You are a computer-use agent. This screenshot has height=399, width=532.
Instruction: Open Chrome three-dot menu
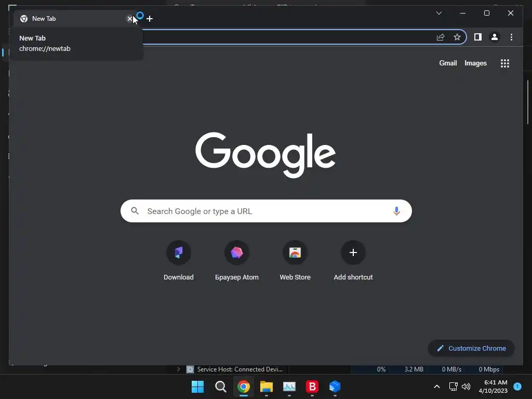tap(511, 37)
